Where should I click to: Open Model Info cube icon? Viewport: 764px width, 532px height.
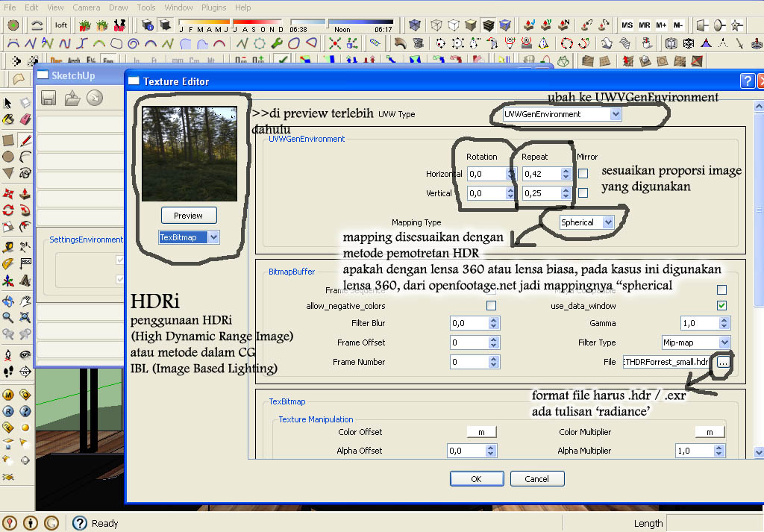click(148, 25)
